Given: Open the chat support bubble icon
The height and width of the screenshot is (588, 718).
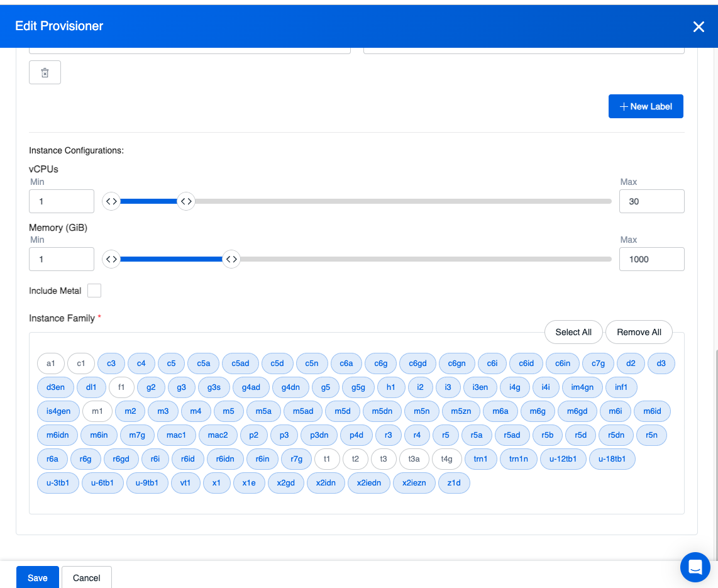Looking at the screenshot, I should coord(695,567).
